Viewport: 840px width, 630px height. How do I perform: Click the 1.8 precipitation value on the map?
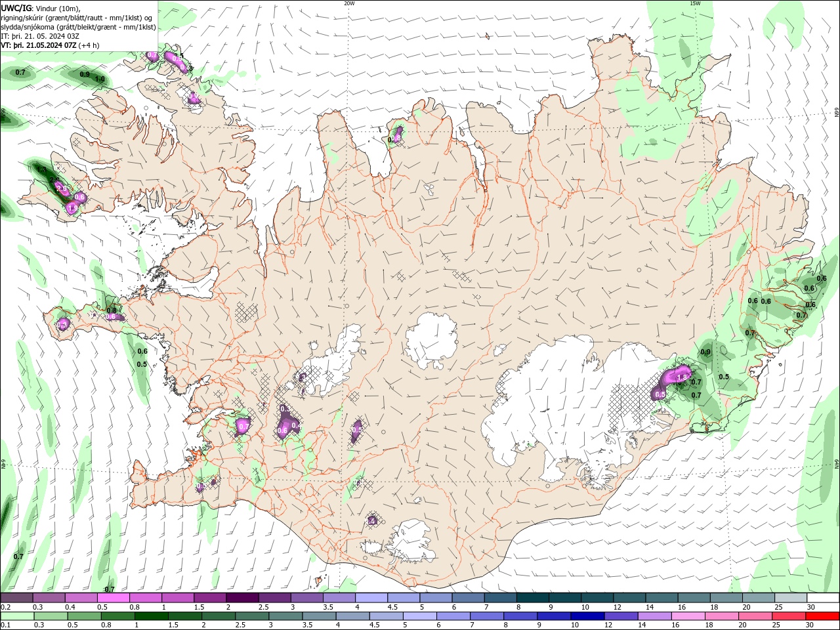coord(681,377)
